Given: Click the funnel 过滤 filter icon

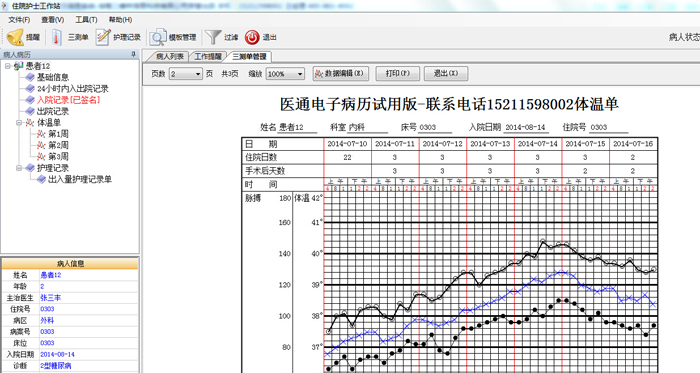Looking at the screenshot, I should [x=213, y=37].
